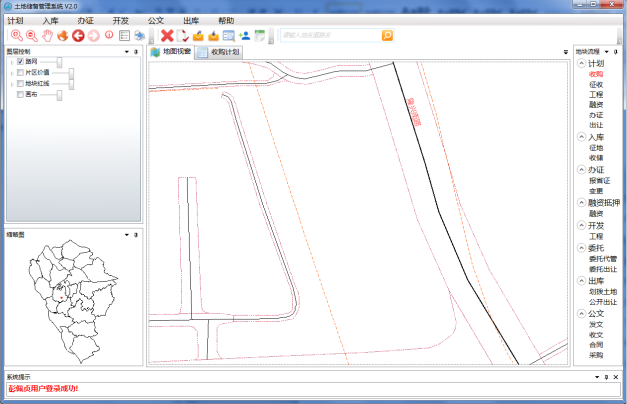Select the zoom in magnifier tool
The width and height of the screenshot is (627, 404).
click(x=17, y=36)
